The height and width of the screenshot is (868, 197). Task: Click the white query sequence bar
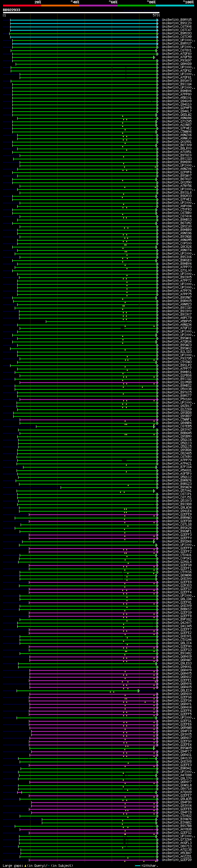(x=81, y=13)
